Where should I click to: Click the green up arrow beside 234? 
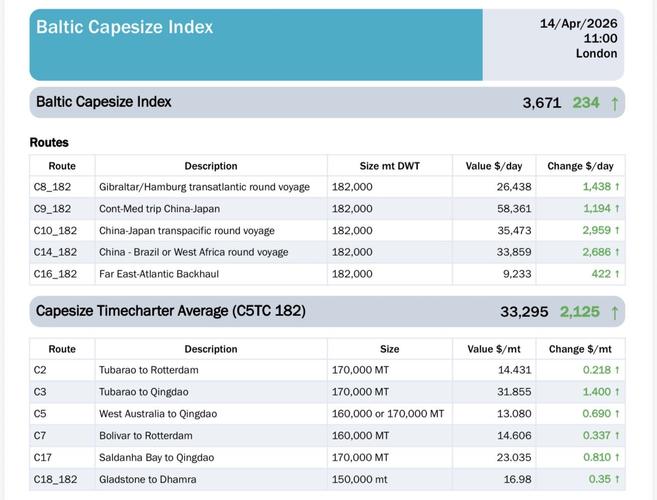614,103
